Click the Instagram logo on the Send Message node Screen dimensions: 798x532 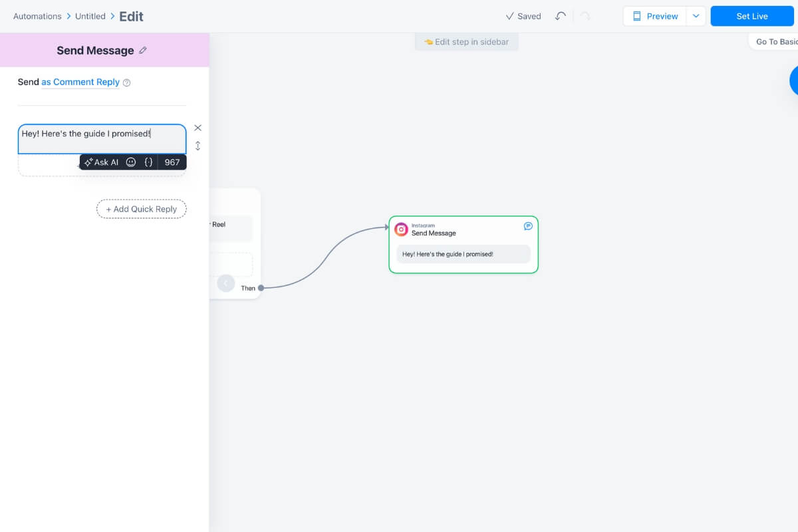[x=402, y=229]
